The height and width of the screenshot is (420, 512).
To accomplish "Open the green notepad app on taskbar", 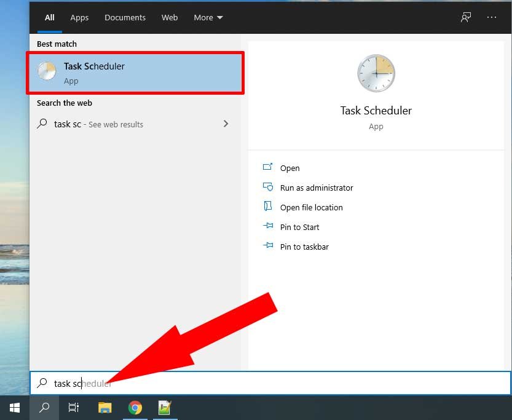I will pyautogui.click(x=165, y=408).
